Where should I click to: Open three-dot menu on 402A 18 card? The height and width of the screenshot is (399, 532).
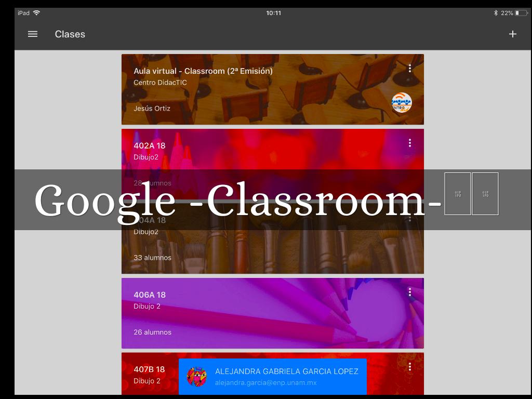[410, 143]
